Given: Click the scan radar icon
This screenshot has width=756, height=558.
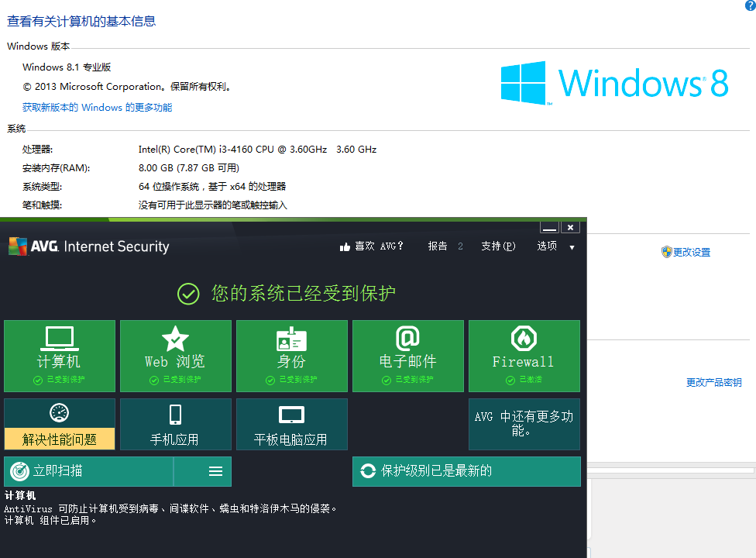Looking at the screenshot, I should click(x=20, y=471).
